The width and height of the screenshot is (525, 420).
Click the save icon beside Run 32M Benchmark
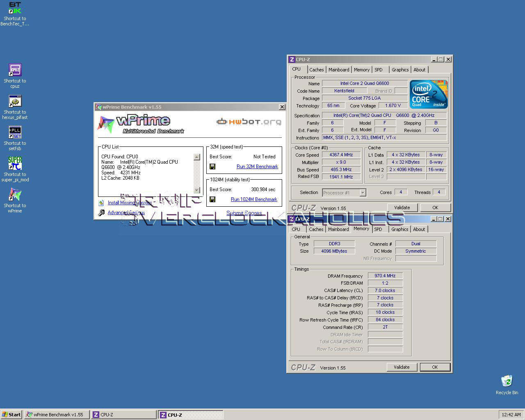point(212,167)
